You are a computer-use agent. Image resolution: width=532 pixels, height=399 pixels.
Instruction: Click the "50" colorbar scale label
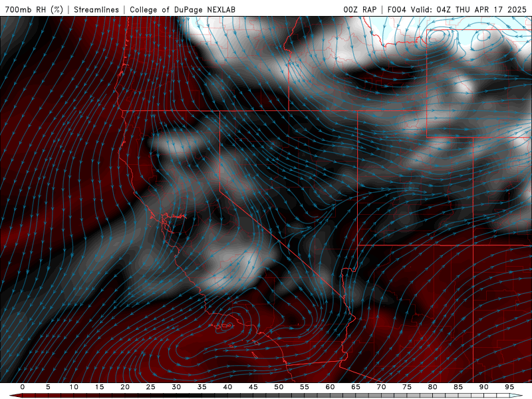(279, 387)
